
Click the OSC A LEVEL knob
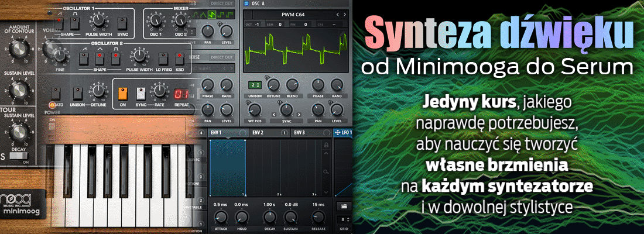pyautogui.click(x=337, y=109)
